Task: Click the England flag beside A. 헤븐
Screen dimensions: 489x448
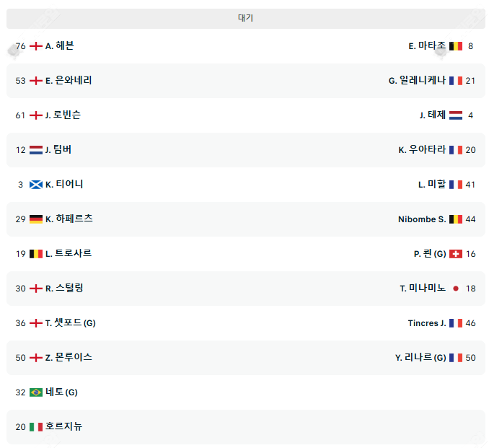Action: pos(36,46)
